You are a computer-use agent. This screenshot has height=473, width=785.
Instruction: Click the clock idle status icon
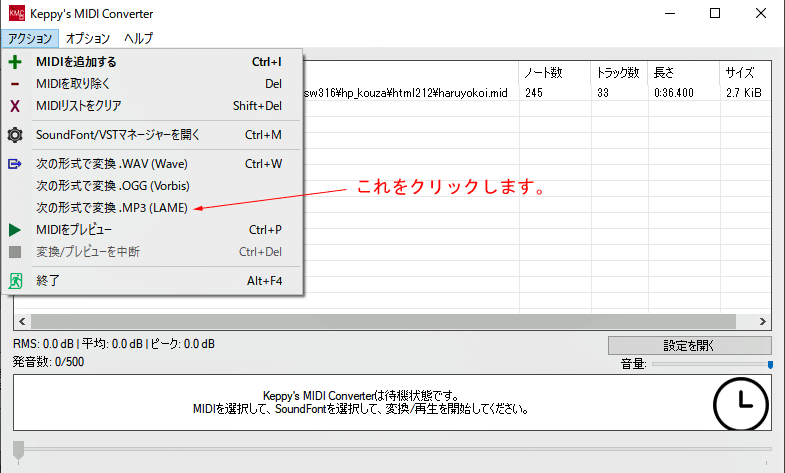click(x=740, y=404)
